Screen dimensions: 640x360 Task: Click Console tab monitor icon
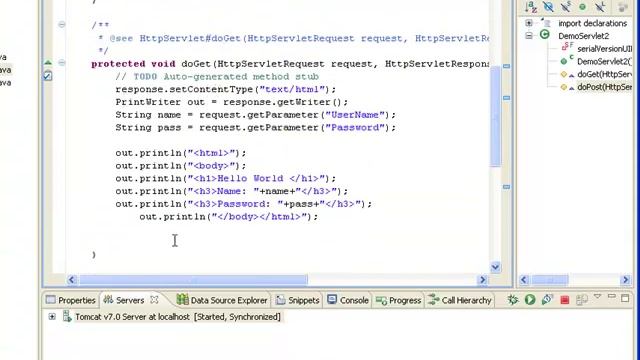(332, 300)
